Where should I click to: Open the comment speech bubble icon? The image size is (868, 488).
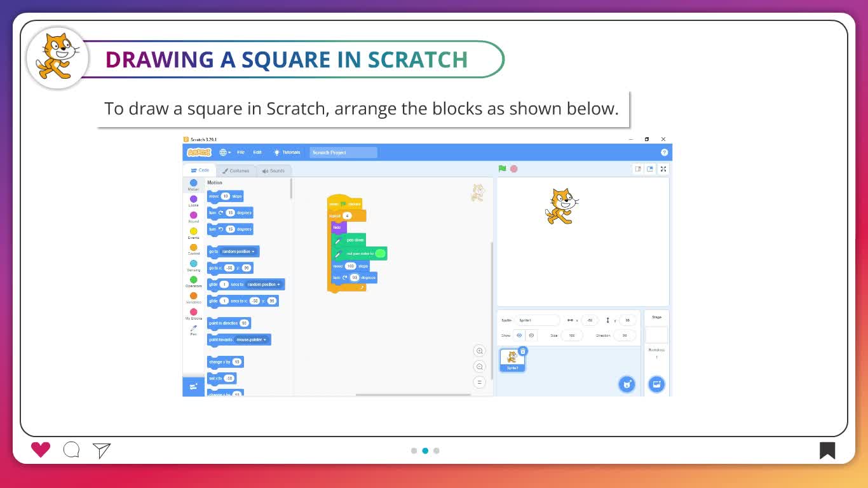(71, 450)
